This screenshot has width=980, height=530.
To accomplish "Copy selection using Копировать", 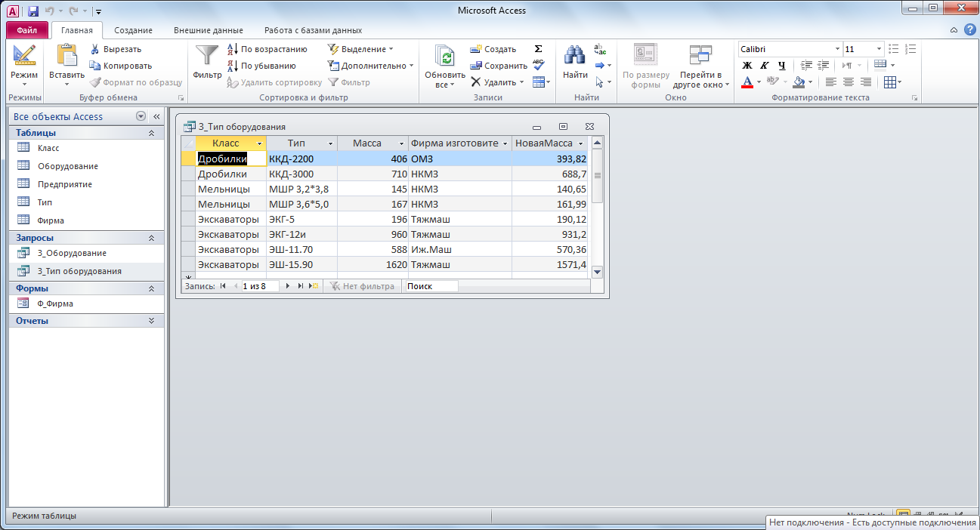I will pyautogui.click(x=121, y=66).
